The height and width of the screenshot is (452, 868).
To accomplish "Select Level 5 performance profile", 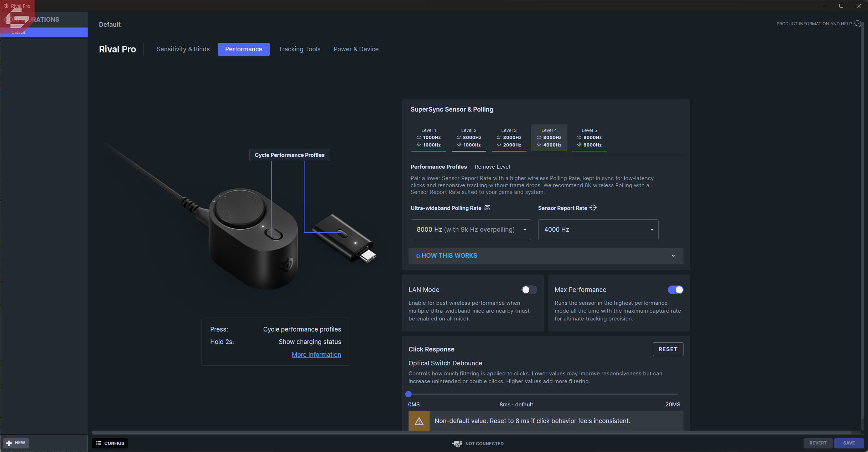I will point(589,138).
